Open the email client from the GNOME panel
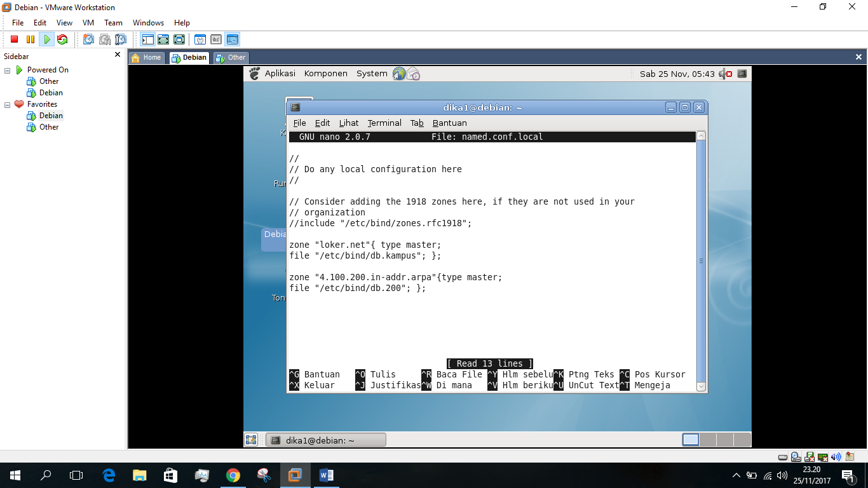Screen dimensions: 868x488 (412, 73)
